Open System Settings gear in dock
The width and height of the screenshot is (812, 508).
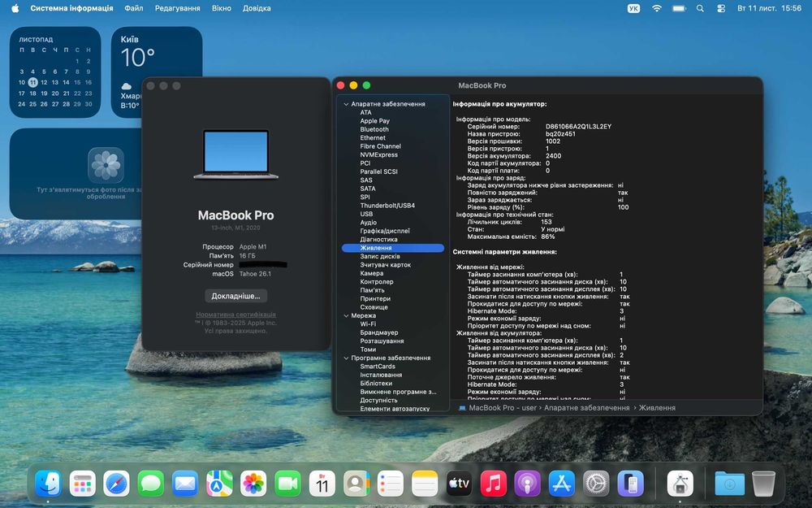point(596,484)
